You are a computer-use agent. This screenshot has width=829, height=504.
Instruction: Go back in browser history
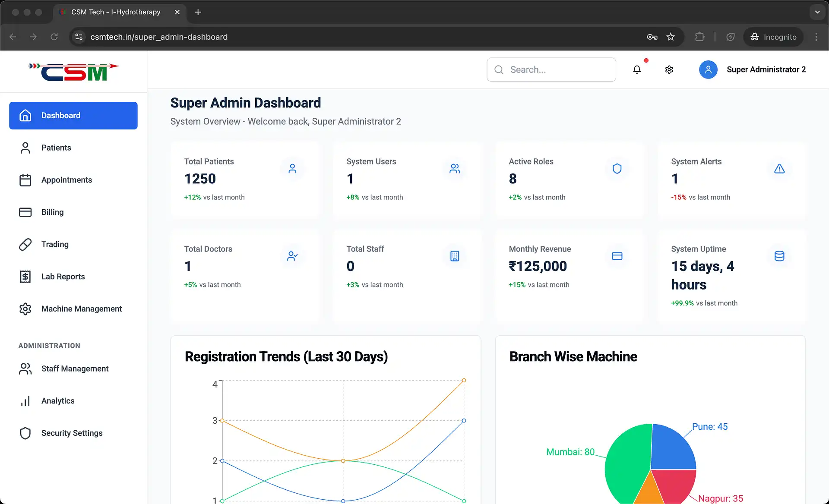point(13,37)
